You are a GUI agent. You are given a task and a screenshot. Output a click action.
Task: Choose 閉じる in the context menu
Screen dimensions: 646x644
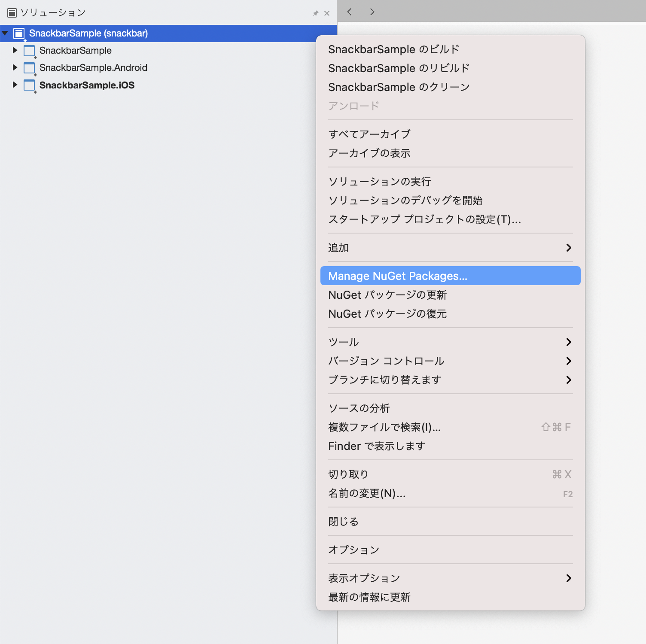click(x=451, y=522)
